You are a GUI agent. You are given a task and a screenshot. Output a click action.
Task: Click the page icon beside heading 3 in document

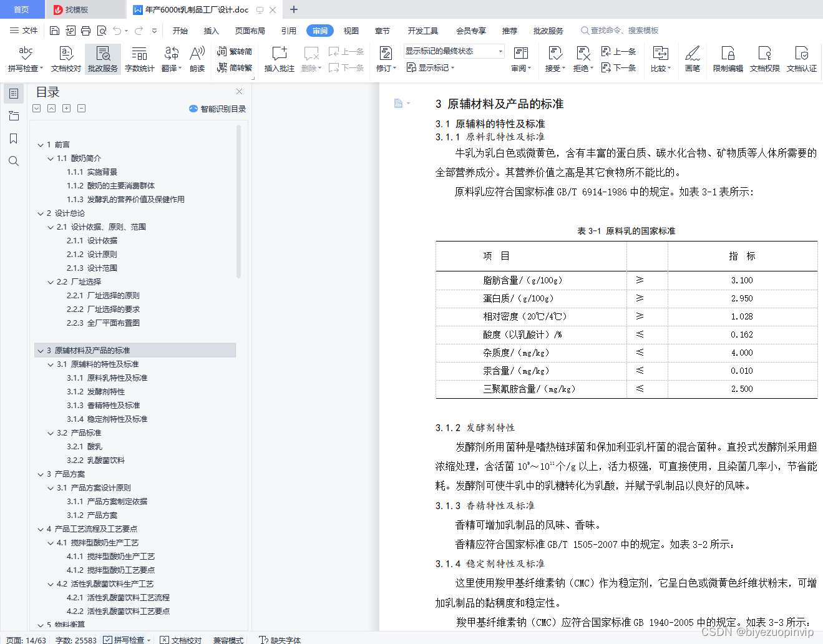coord(398,104)
